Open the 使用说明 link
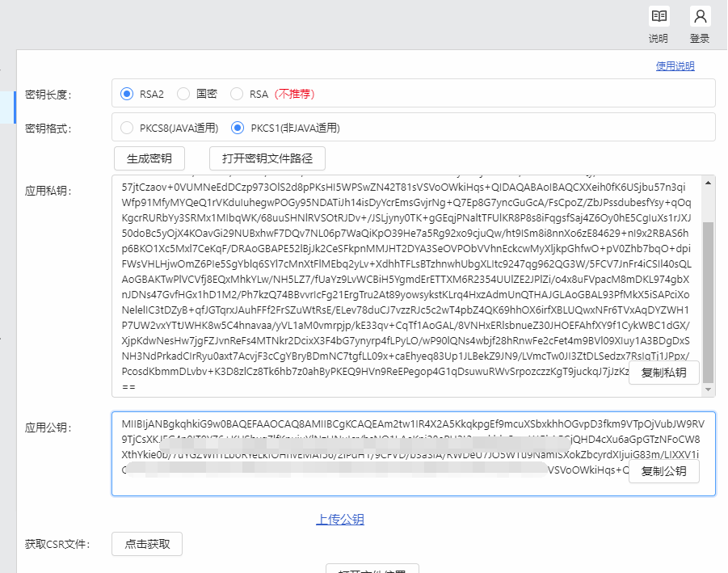Viewport: 728px width, 573px height. click(675, 66)
